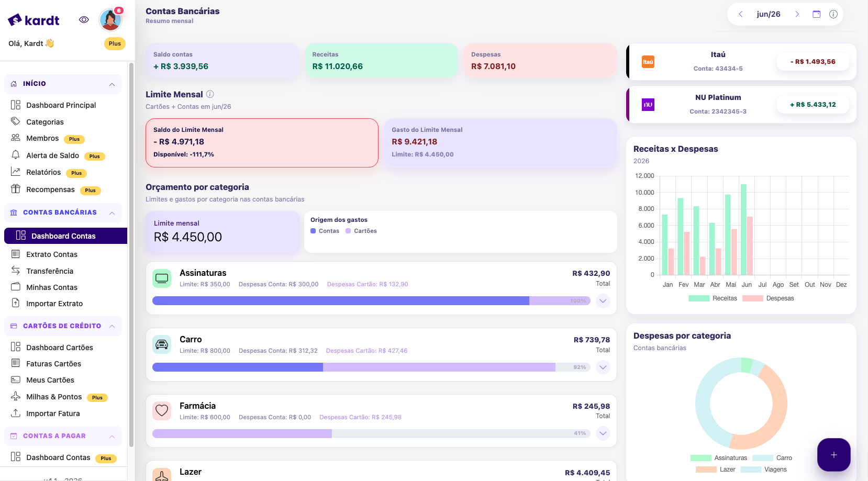Click the info icon beside the calendar
Screen dimensions: 868x481
(833, 14)
